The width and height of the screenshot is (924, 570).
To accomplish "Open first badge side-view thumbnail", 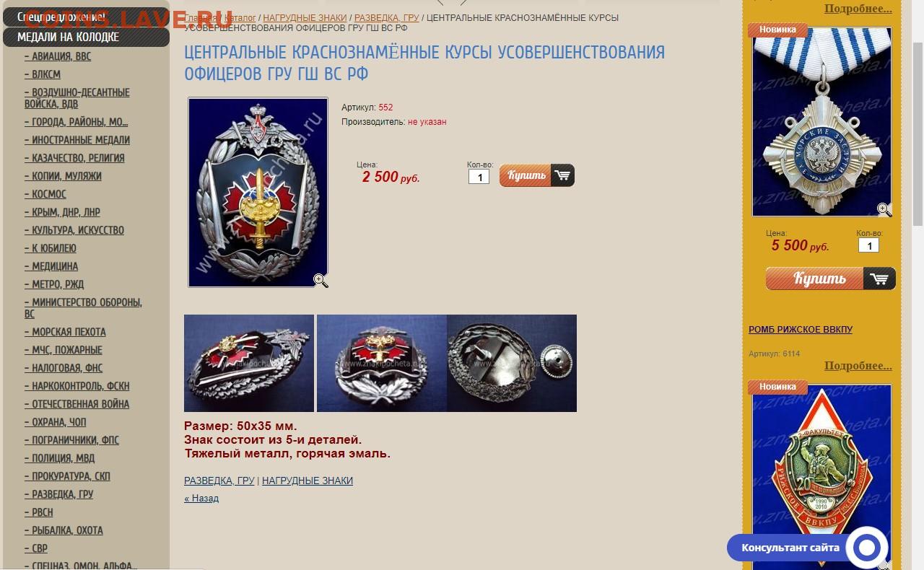I will (x=249, y=363).
